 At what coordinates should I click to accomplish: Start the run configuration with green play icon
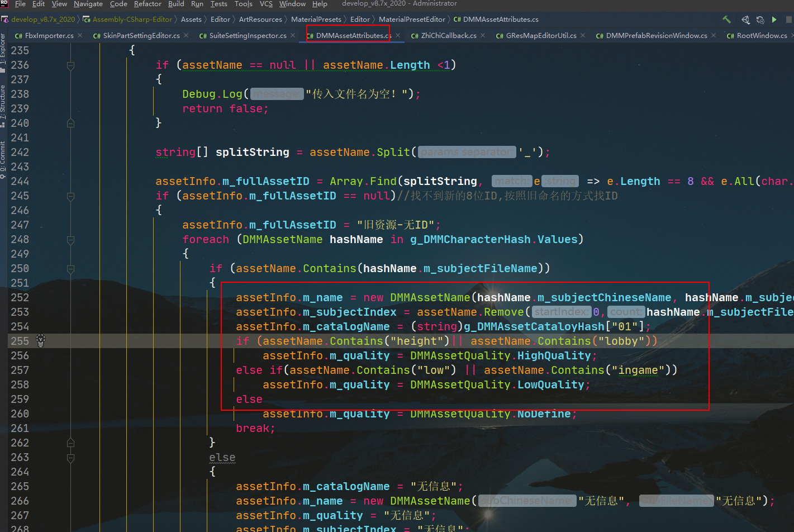pos(774,20)
